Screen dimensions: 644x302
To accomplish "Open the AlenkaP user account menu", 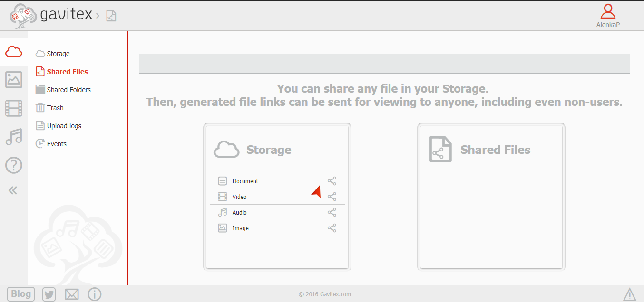I will tap(608, 15).
